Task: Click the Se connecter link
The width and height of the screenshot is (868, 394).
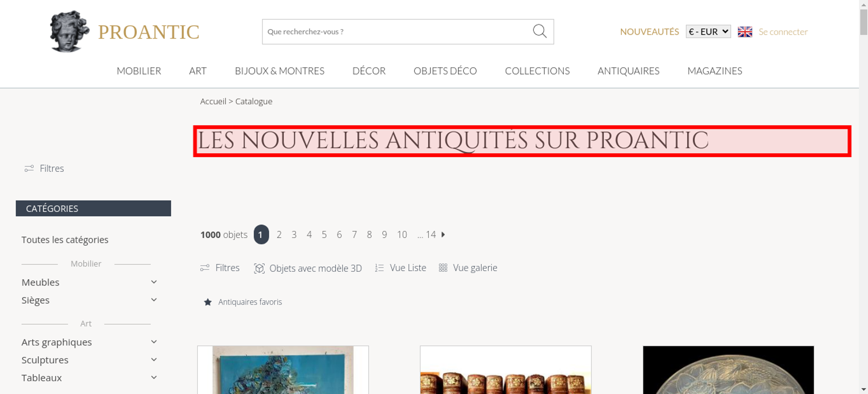Action: point(783,32)
